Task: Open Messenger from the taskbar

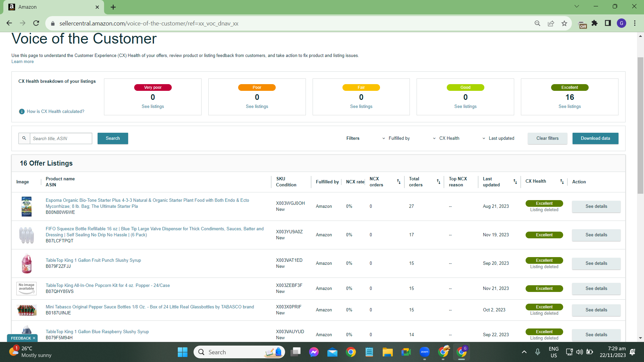Action: tap(314, 352)
